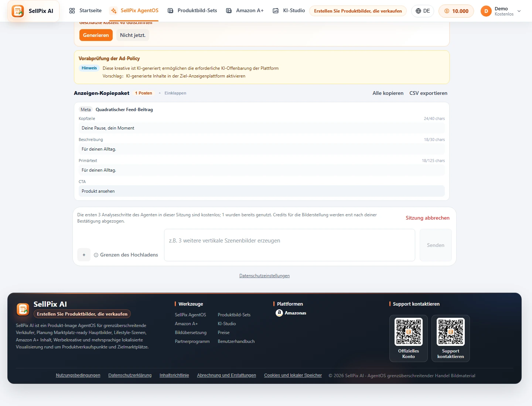Click the plus upload attachment button
The width and height of the screenshot is (532, 406).
pyautogui.click(x=84, y=255)
